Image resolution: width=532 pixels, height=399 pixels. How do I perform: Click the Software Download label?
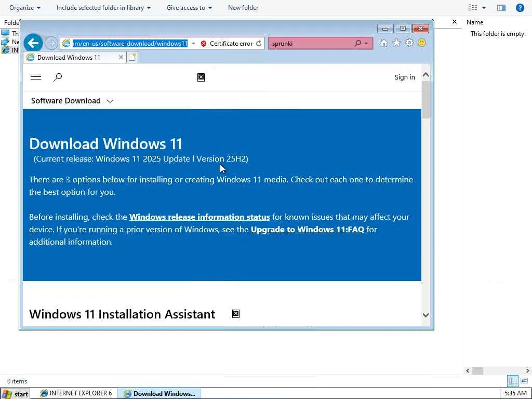(x=66, y=101)
